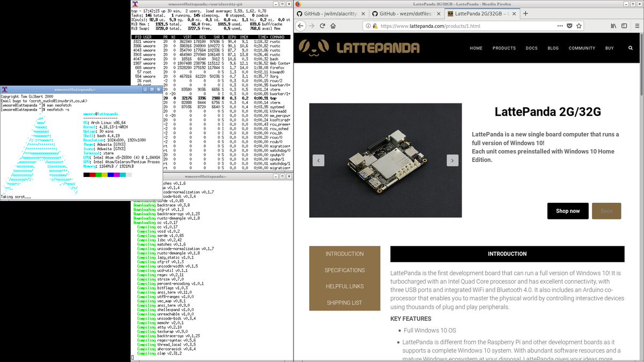Click the xterm icon on neofetch window title

click(x=4, y=89)
